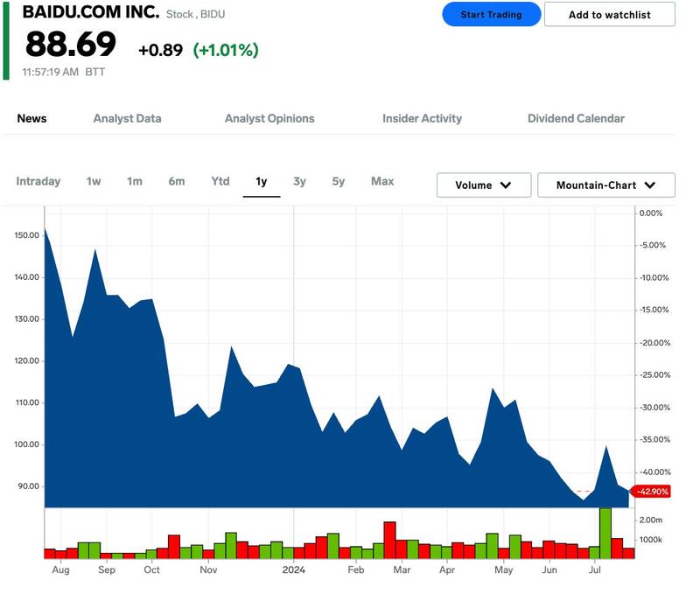Image resolution: width=700 pixels, height=594 pixels.
Task: Click the chevron in the Mountain-Chart dropdown
Action: [x=650, y=185]
